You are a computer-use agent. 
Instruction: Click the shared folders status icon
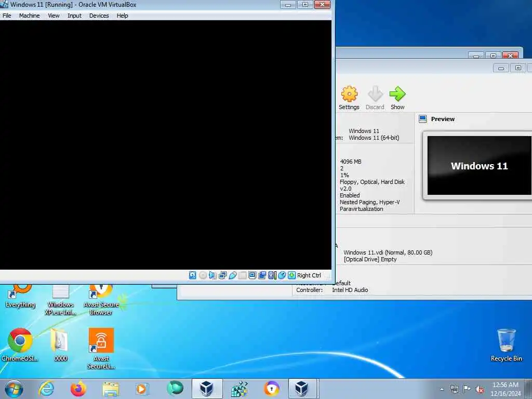pos(242,275)
